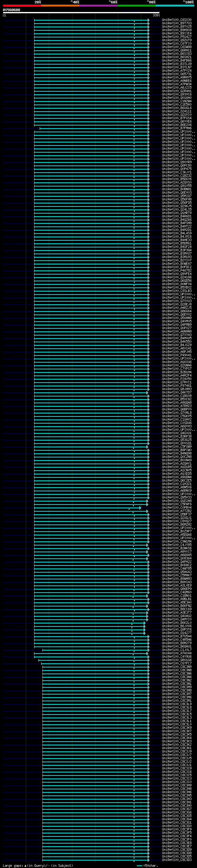The height and width of the screenshot is (868, 197).
Task: Open hit UniRef100_Q9ZUT9
Action: [177, 40]
